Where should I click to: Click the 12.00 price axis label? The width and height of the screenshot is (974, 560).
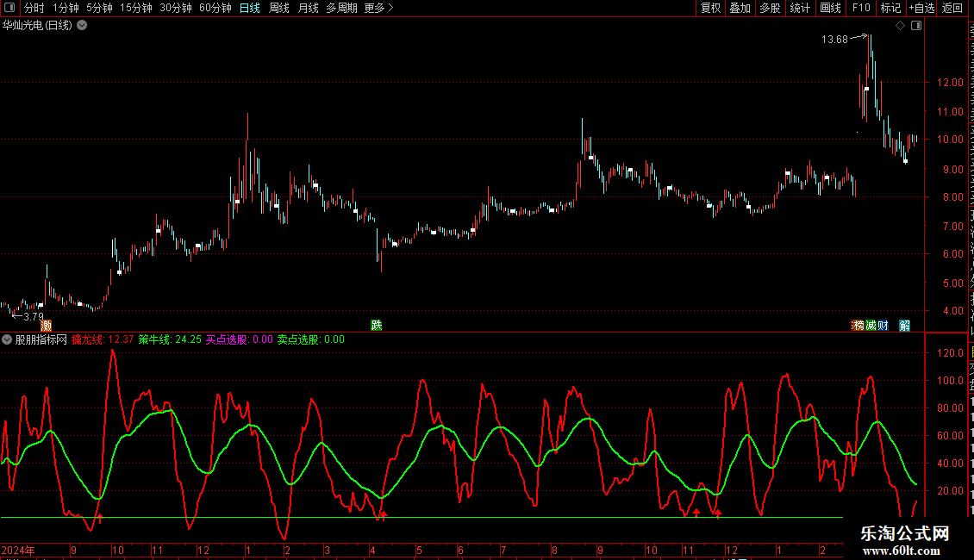[x=950, y=83]
